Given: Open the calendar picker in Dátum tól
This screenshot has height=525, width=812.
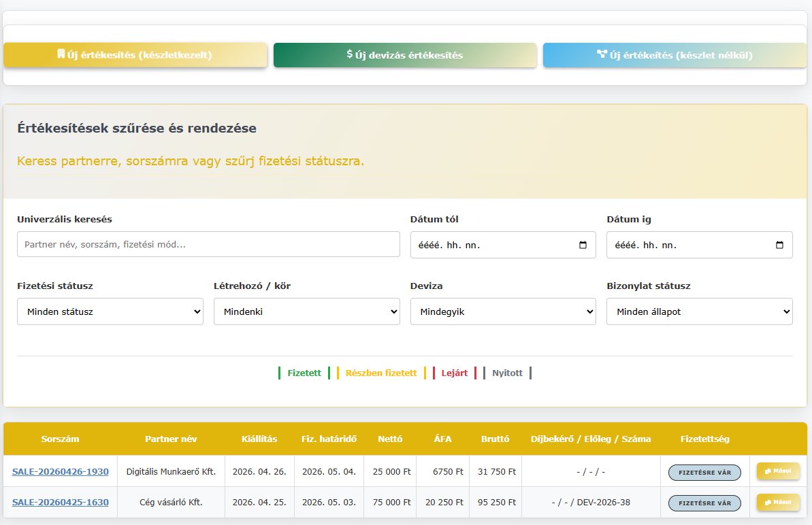Looking at the screenshot, I should pos(583,245).
